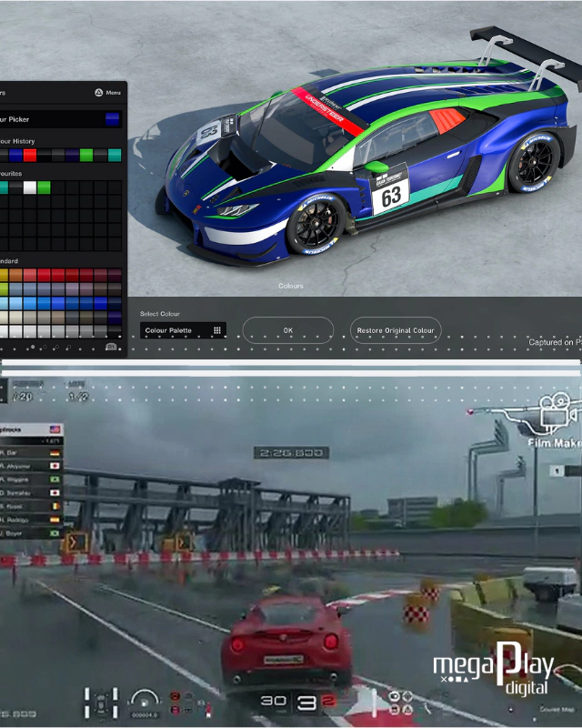Pick the green swatch in Colour History
Image resolution: width=582 pixels, height=728 pixels.
[86, 155]
